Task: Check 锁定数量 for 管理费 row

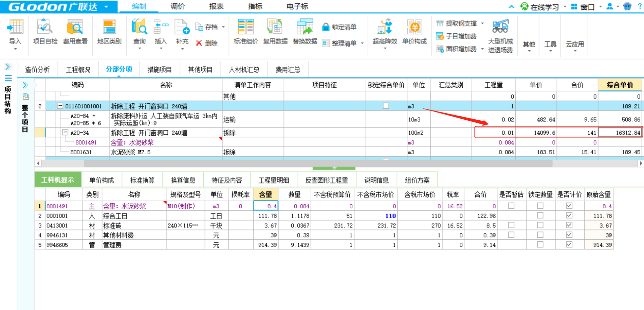Action: [540, 244]
